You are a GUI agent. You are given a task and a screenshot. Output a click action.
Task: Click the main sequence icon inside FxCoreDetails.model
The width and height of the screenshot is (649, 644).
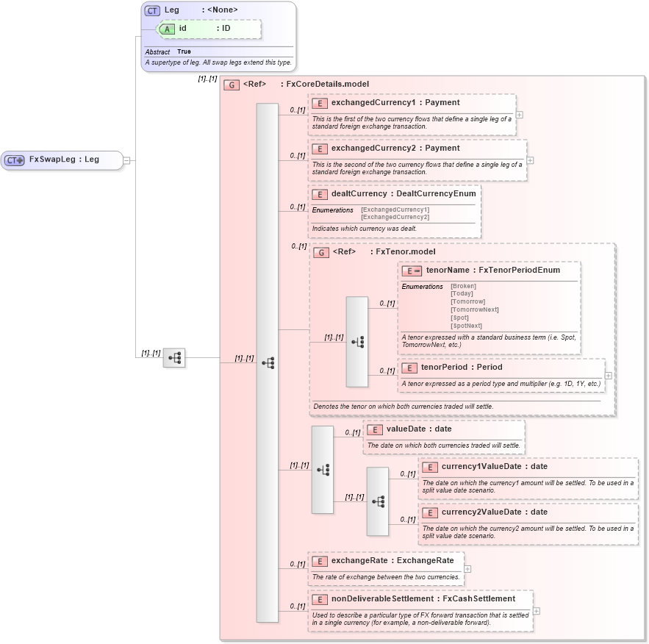coord(268,363)
